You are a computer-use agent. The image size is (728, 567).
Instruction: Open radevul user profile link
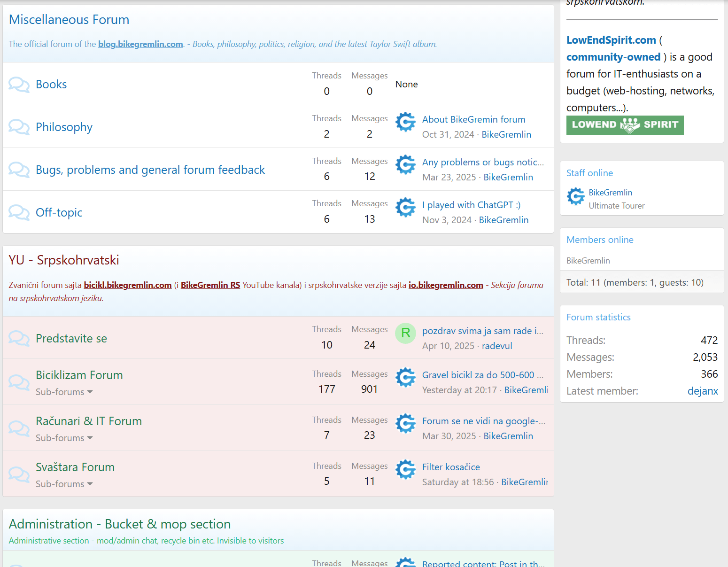click(497, 346)
